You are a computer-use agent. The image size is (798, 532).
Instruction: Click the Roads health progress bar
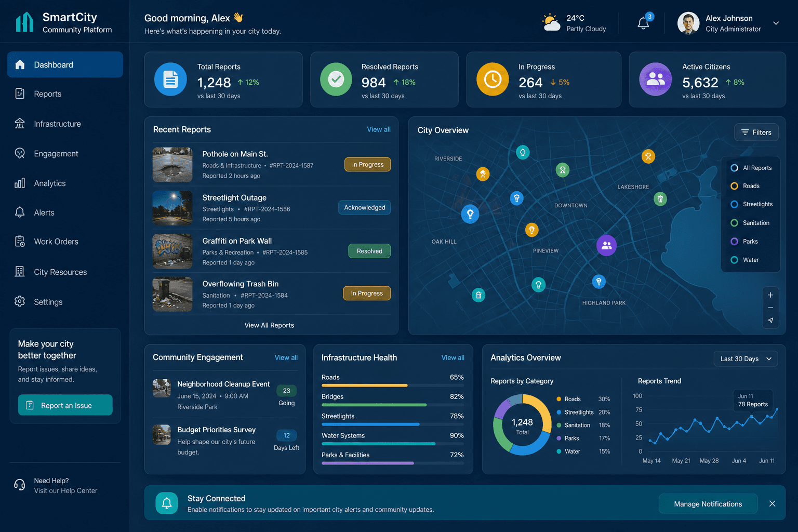click(x=393, y=385)
